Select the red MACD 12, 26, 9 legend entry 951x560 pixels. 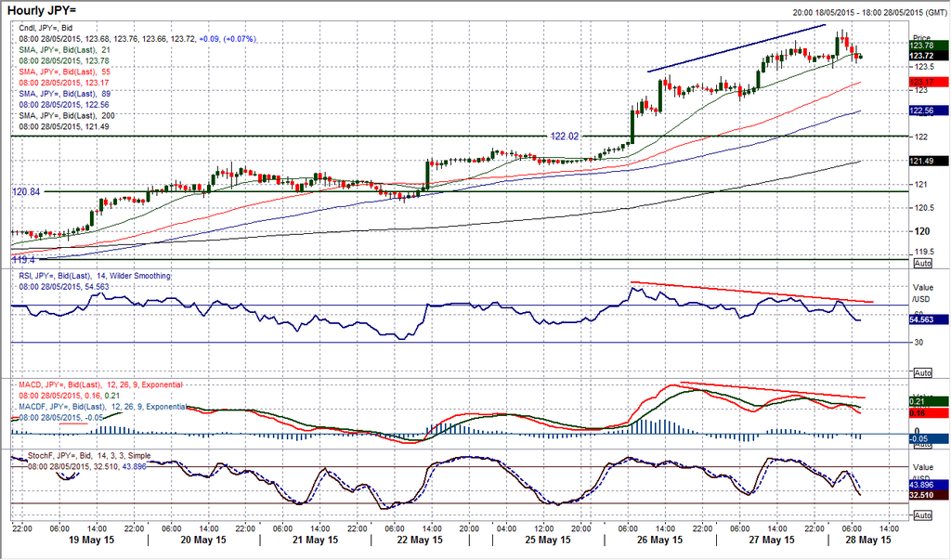(100, 384)
